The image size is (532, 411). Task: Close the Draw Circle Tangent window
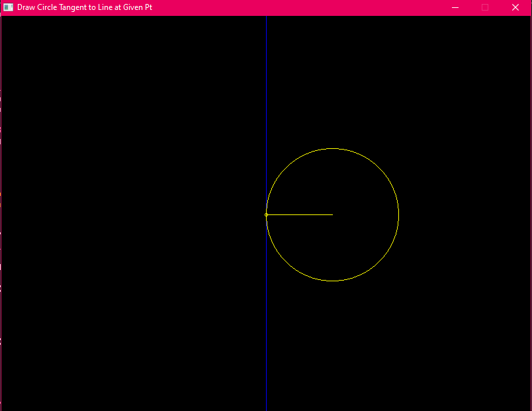(515, 7)
